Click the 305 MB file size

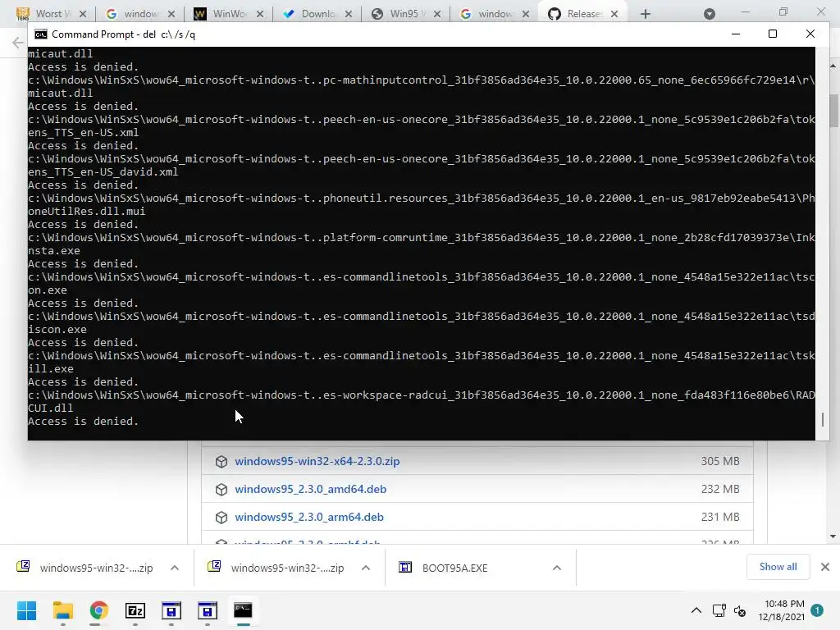pos(720,461)
